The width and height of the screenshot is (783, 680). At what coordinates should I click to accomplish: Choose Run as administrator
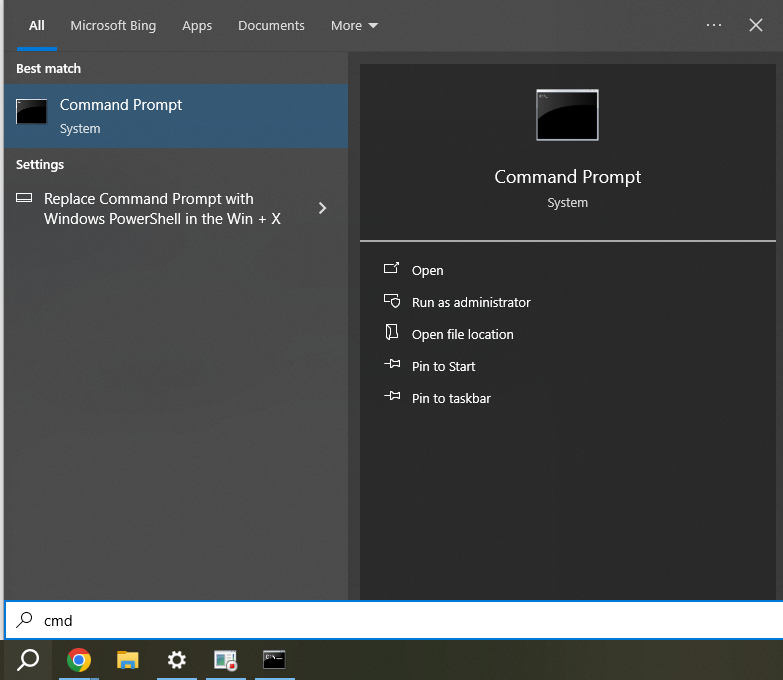pyautogui.click(x=471, y=303)
